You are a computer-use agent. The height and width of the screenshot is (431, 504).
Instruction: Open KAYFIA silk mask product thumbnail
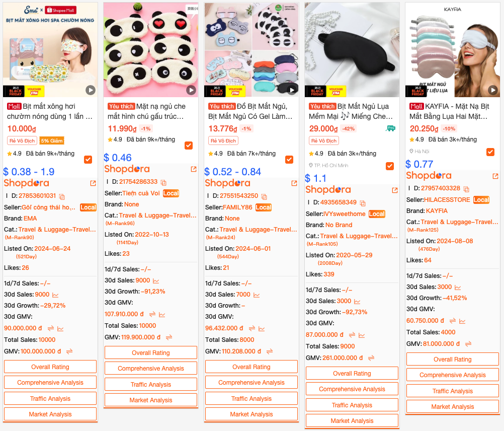click(x=453, y=50)
